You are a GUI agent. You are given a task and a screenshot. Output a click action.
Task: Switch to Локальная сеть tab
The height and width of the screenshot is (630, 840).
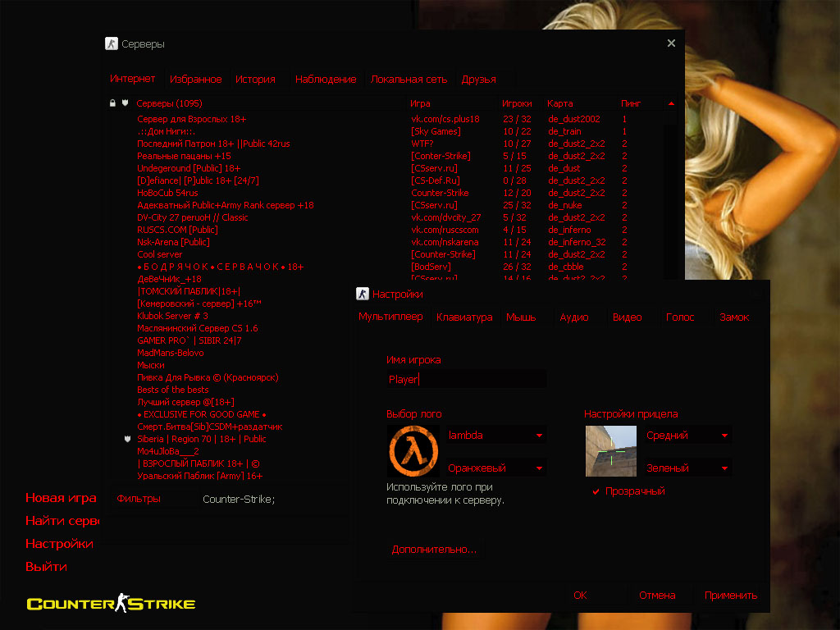[409, 80]
